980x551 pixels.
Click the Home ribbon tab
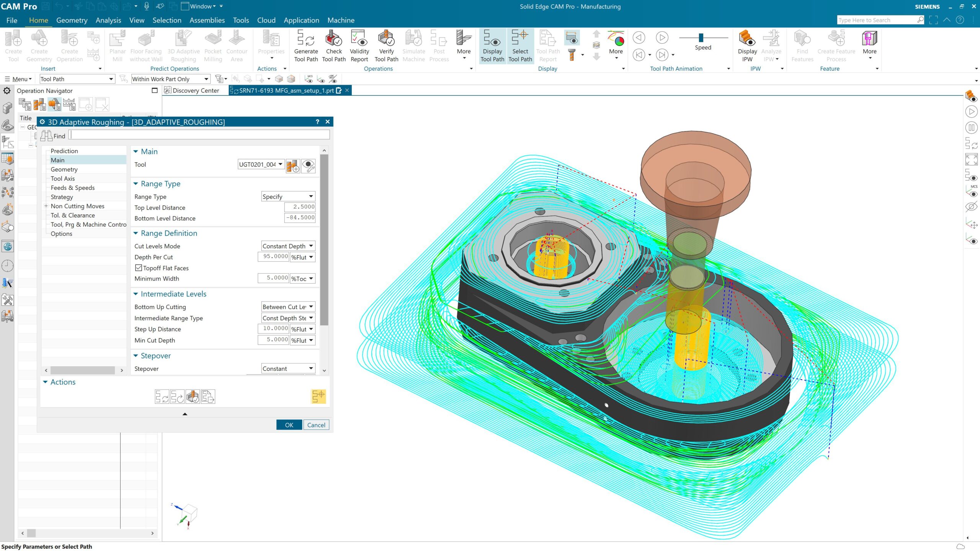38,20
